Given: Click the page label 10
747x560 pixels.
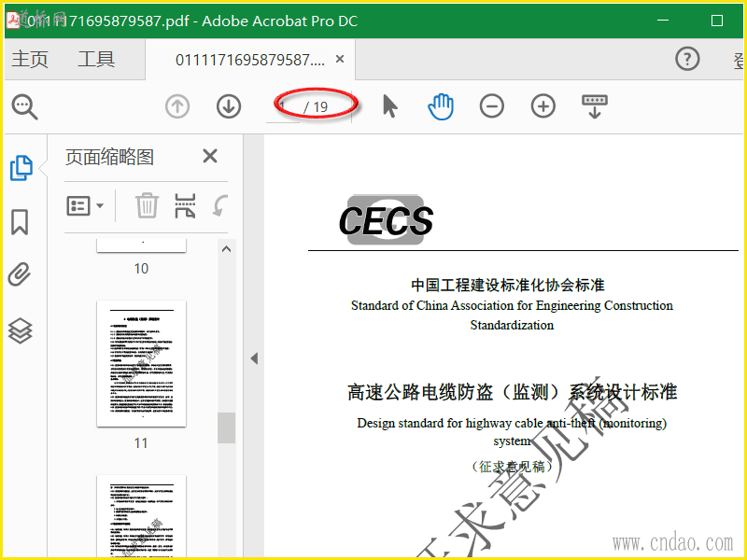Looking at the screenshot, I should (x=141, y=269).
